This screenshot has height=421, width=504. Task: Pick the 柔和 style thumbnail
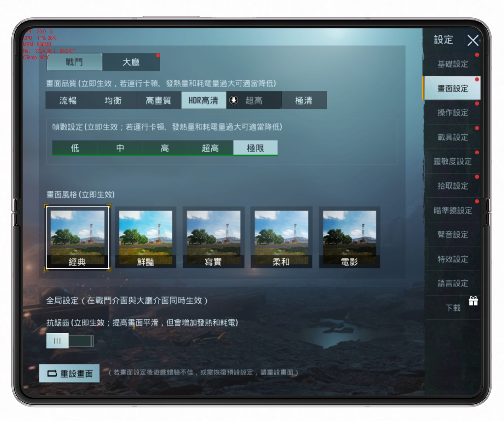(x=281, y=237)
